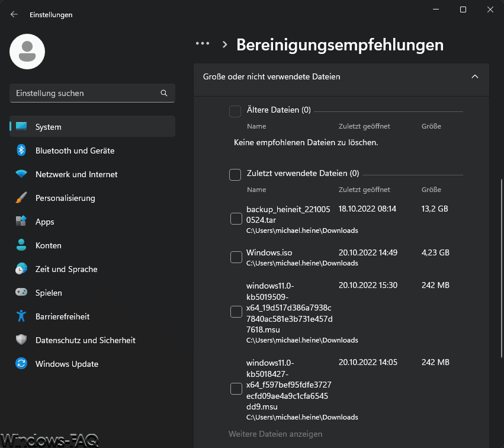
Task: Click the 4,23 GB size value
Action: click(x=435, y=252)
